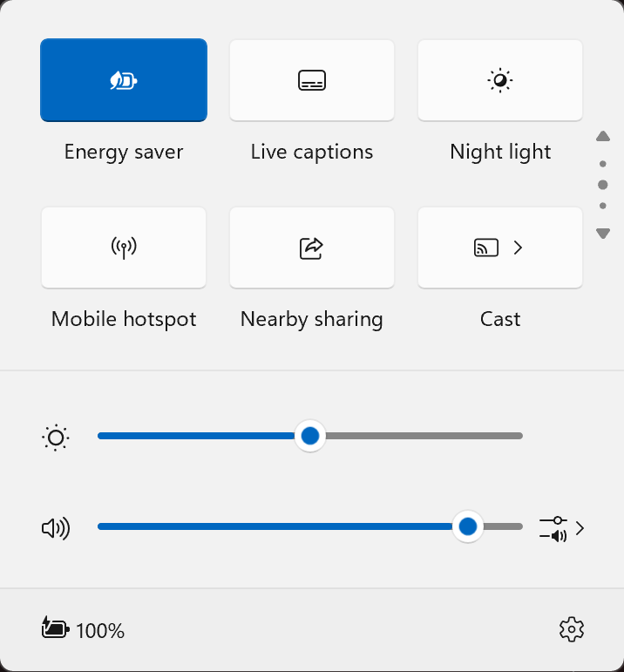Mute audio via the speaker icon

pyautogui.click(x=56, y=528)
